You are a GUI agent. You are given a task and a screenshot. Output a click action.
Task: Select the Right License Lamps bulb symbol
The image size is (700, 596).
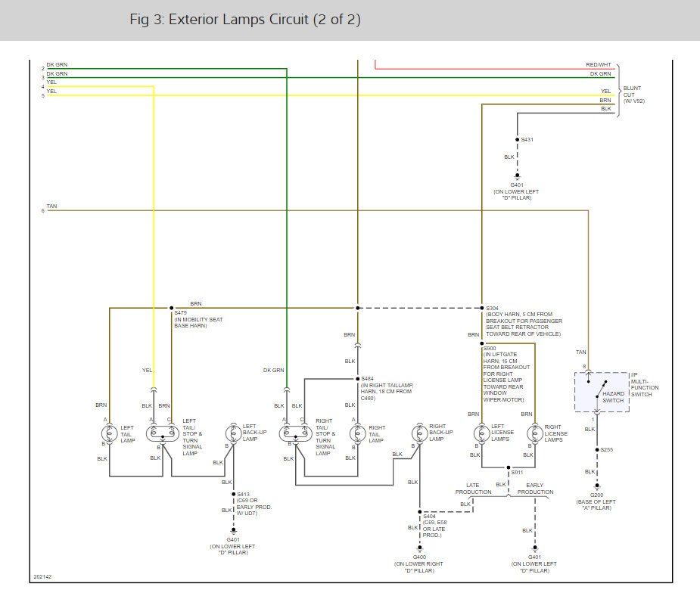535,433
